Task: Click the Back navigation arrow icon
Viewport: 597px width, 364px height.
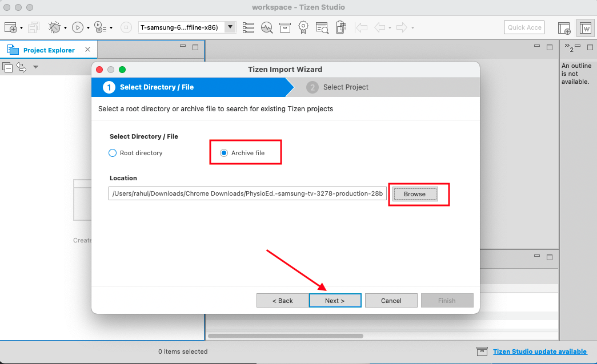Action: click(380, 27)
